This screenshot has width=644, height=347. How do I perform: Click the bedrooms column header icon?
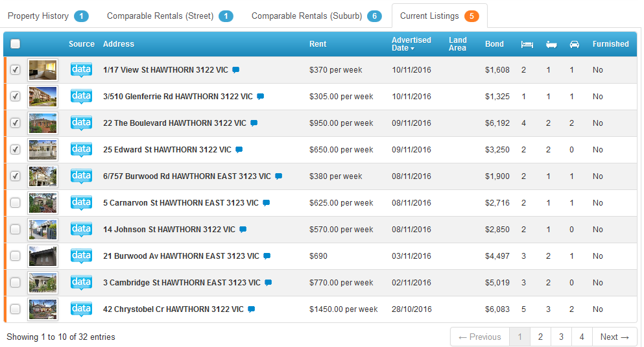pyautogui.click(x=527, y=44)
